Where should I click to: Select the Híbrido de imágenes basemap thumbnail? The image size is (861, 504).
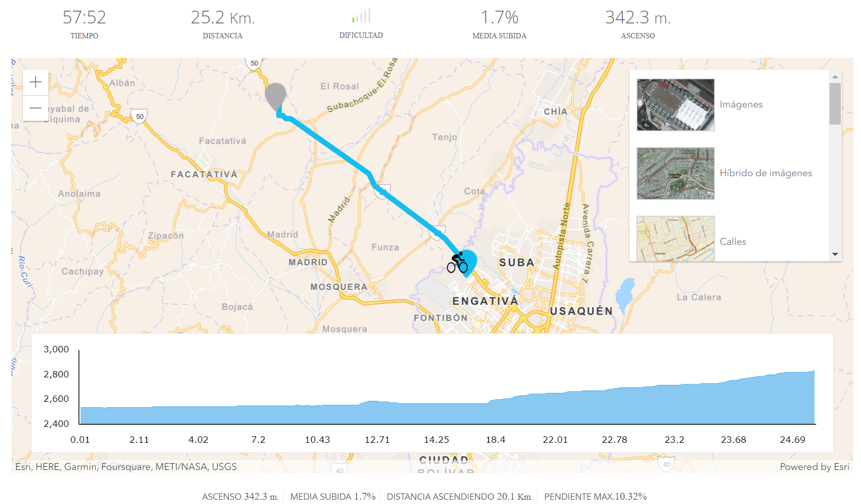click(675, 173)
